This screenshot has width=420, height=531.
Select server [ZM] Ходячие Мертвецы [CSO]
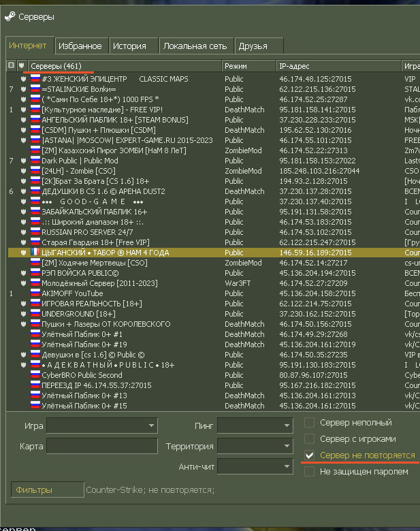point(95,263)
